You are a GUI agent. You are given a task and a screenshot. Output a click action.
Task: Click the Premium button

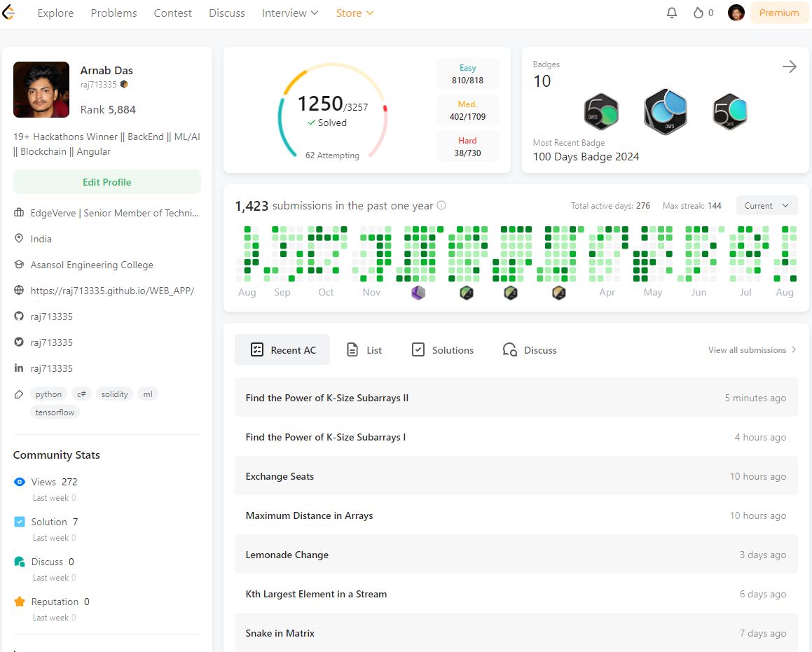coord(779,13)
